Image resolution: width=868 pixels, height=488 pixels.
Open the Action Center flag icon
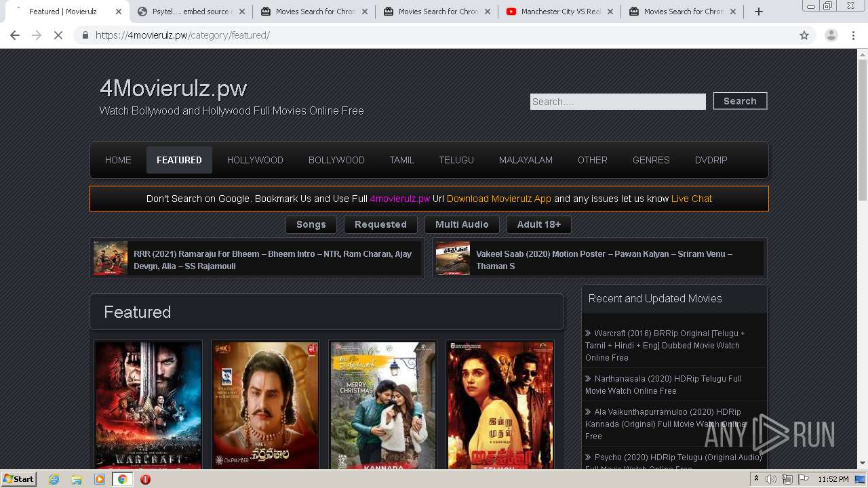click(x=804, y=479)
